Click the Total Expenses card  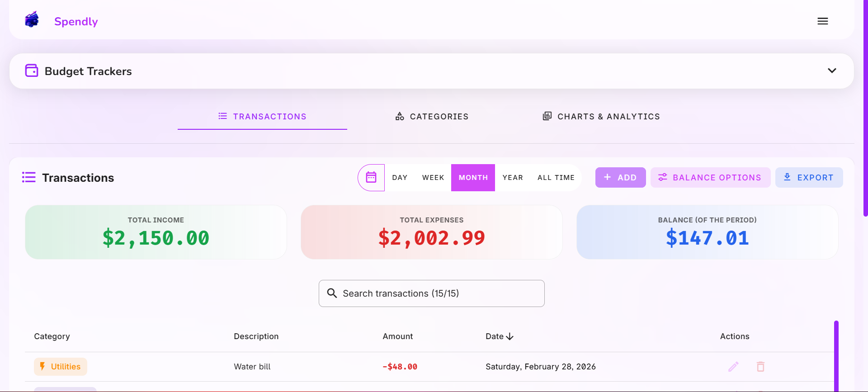click(432, 232)
